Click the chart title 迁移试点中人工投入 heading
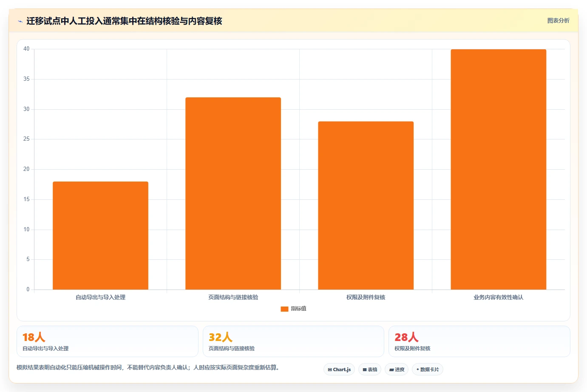587x392 pixels. [x=124, y=21]
